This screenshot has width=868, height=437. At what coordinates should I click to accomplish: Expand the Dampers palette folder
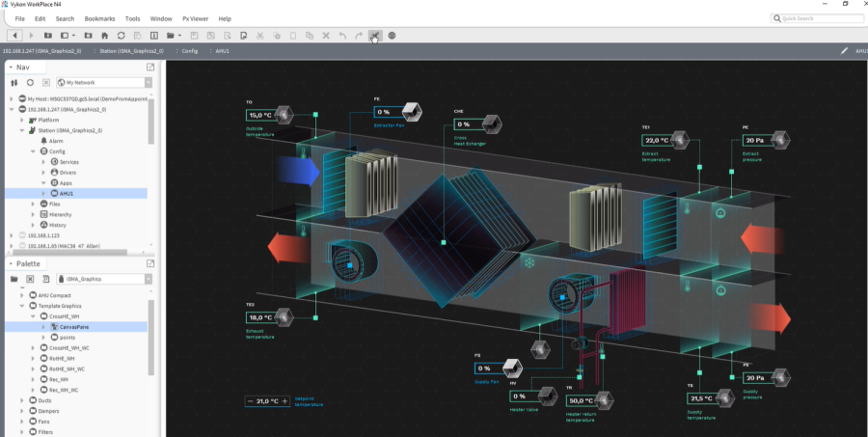[x=22, y=410]
